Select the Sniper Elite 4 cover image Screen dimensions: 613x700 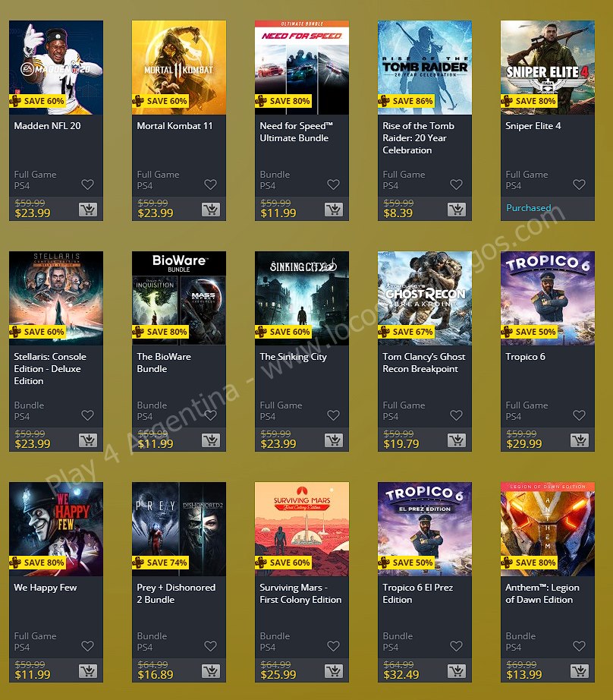coord(548,68)
